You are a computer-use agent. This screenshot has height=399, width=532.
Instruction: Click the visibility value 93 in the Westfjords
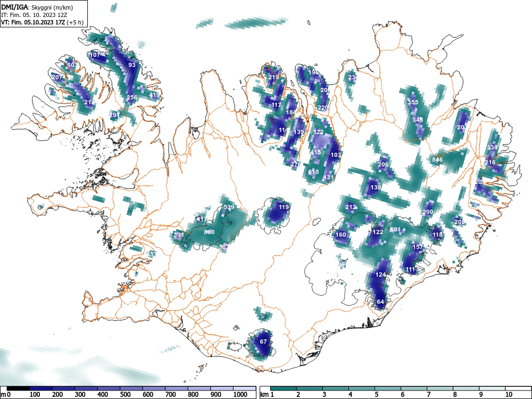(x=132, y=65)
